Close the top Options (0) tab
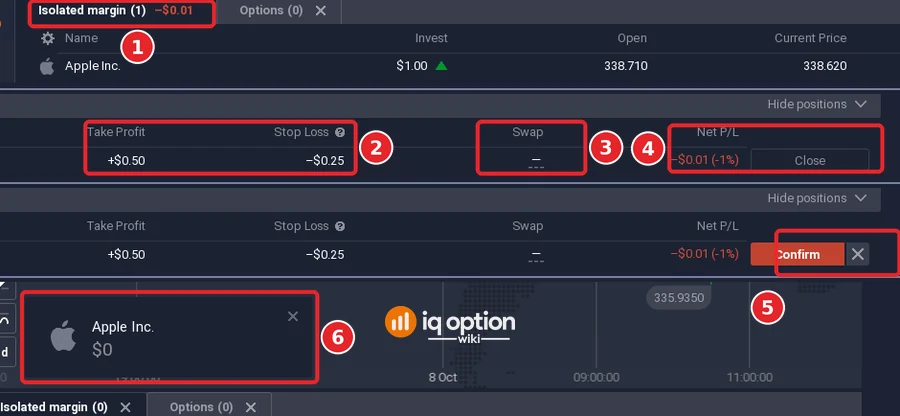 pyautogui.click(x=321, y=11)
